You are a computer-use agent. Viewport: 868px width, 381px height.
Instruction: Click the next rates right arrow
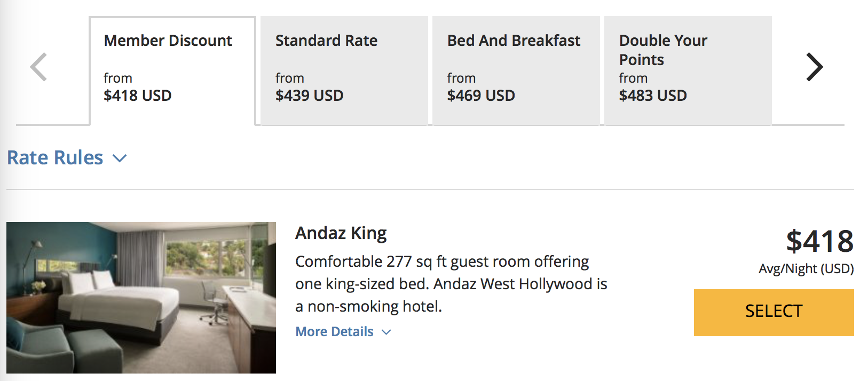[814, 67]
